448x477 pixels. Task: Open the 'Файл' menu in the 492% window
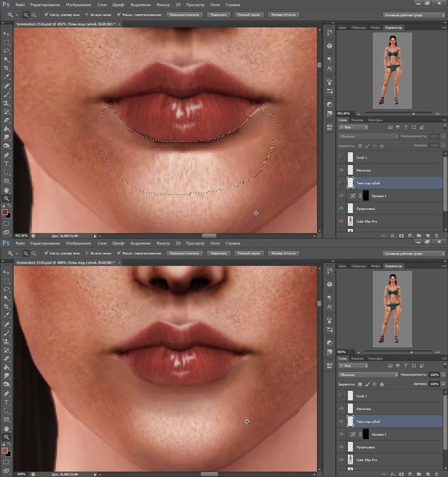[x=20, y=5]
